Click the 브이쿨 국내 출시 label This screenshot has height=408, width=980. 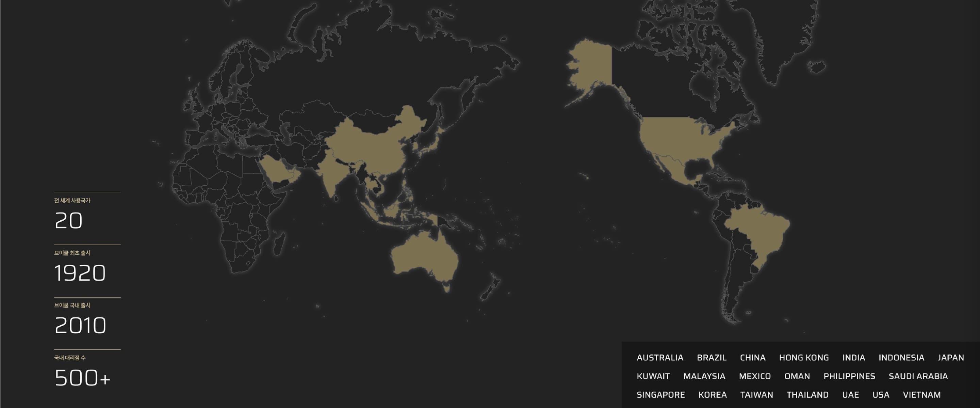pos(72,305)
